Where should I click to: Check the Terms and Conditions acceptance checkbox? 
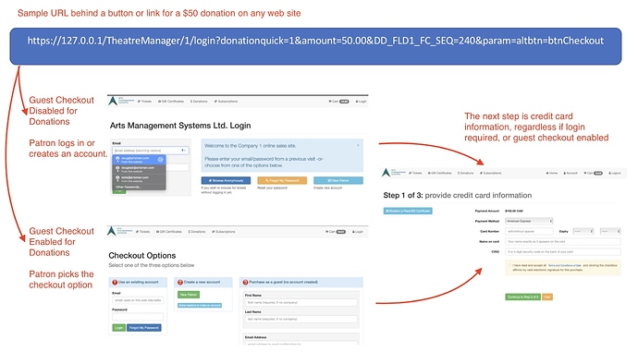tap(509, 265)
